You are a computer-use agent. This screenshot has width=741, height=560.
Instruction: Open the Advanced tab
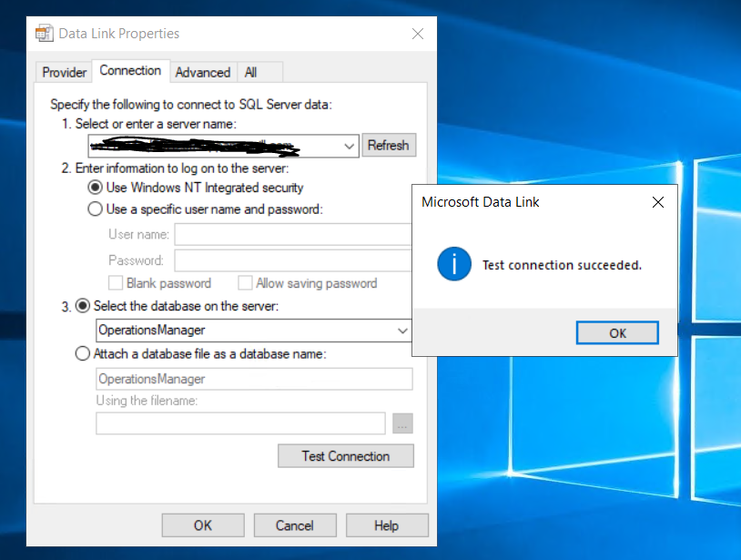[x=203, y=72]
